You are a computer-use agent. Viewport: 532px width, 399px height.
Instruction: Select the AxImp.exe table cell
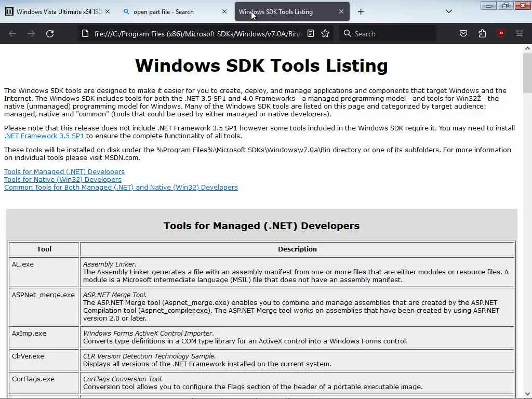(44, 337)
